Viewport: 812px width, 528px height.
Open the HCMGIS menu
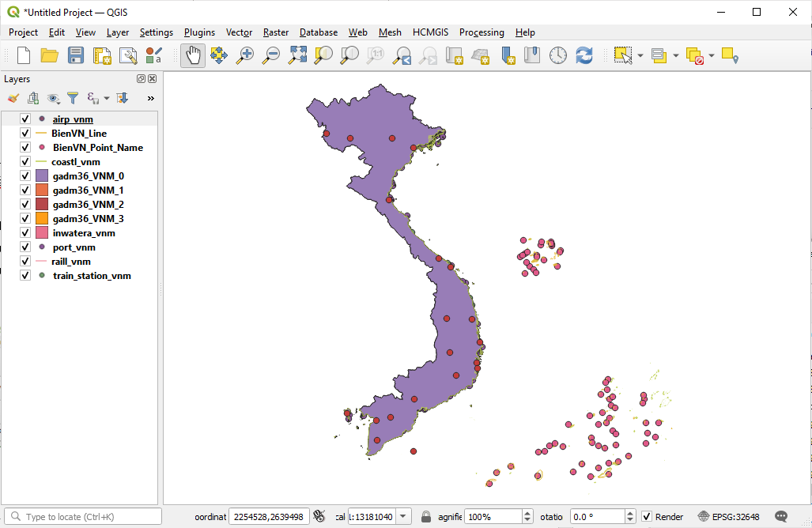(x=430, y=32)
